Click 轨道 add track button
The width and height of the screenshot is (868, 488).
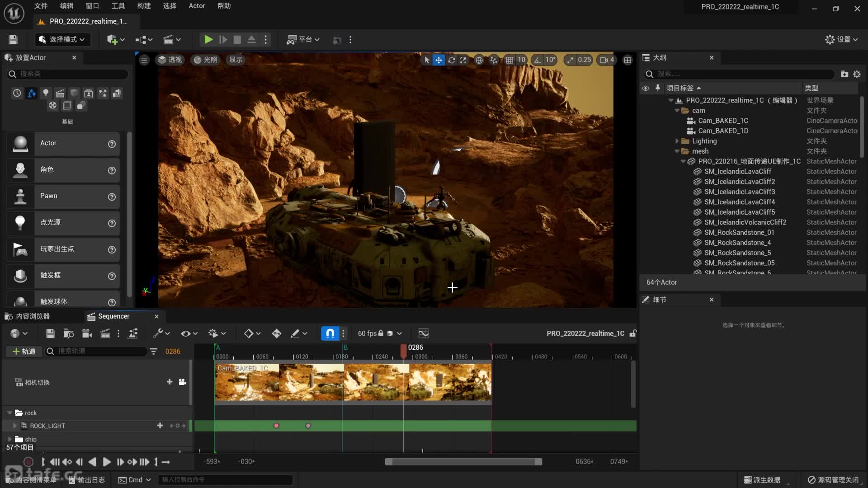[x=24, y=351]
